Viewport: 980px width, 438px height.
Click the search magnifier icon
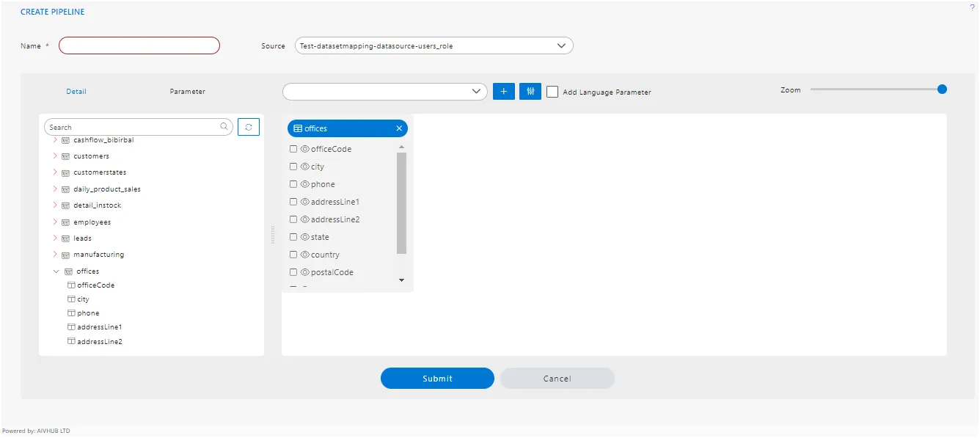(224, 127)
